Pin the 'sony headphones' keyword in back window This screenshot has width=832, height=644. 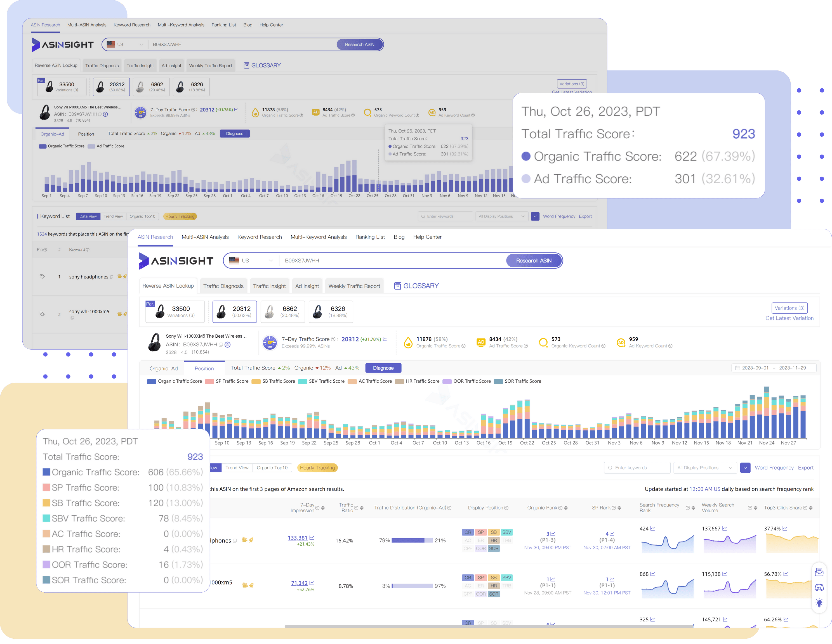[x=42, y=276]
